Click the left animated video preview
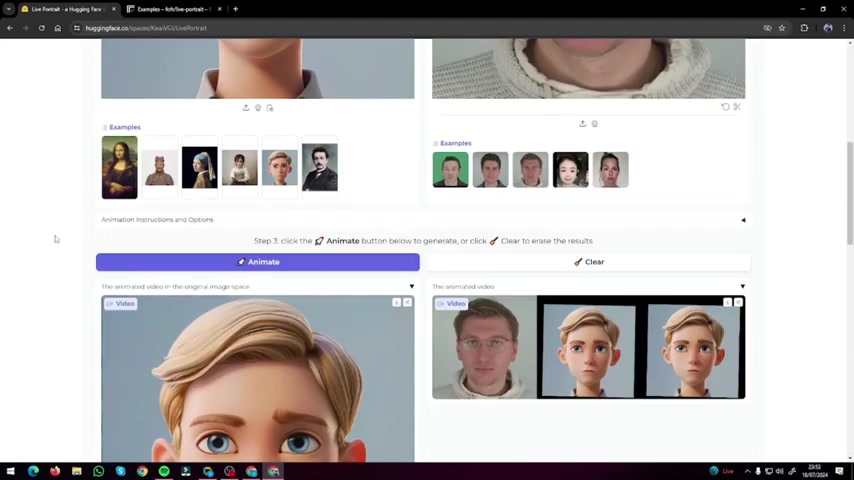 click(x=258, y=379)
